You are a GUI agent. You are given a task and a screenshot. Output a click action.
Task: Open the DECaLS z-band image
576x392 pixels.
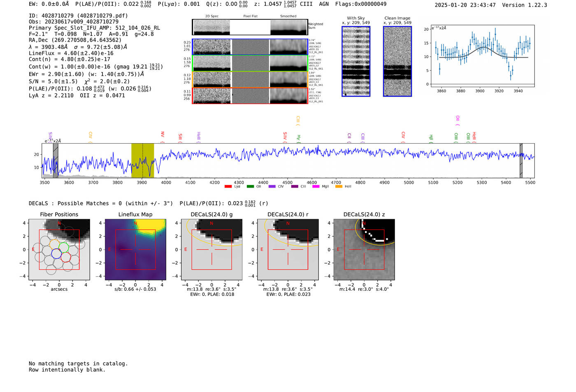coord(364,250)
